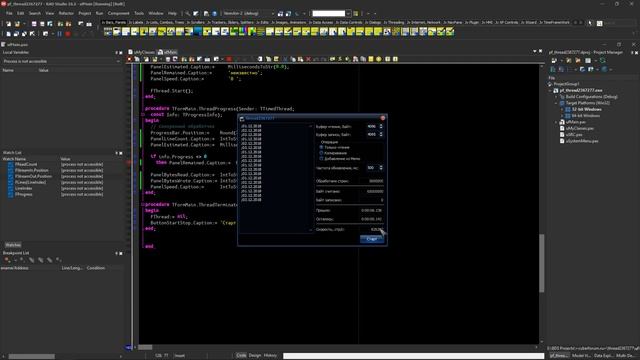Toggle the FStreamIn.Position watch checkbox
The height and width of the screenshot is (360, 640).
pyautogui.click(x=11, y=170)
